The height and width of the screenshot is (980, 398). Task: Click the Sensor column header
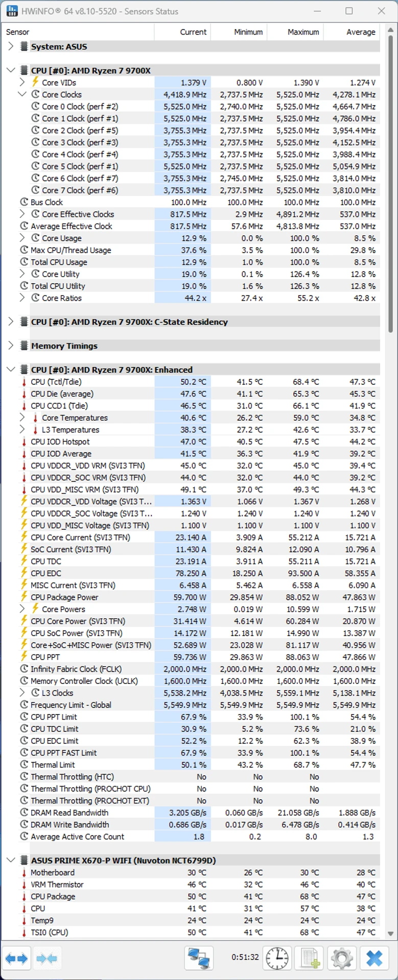pyautogui.click(x=78, y=32)
